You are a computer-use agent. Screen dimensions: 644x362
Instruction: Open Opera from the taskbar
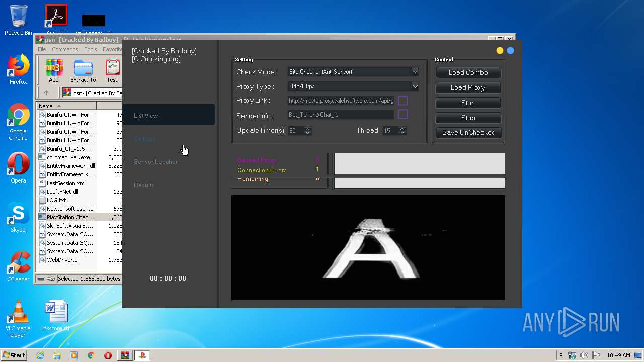point(108,355)
